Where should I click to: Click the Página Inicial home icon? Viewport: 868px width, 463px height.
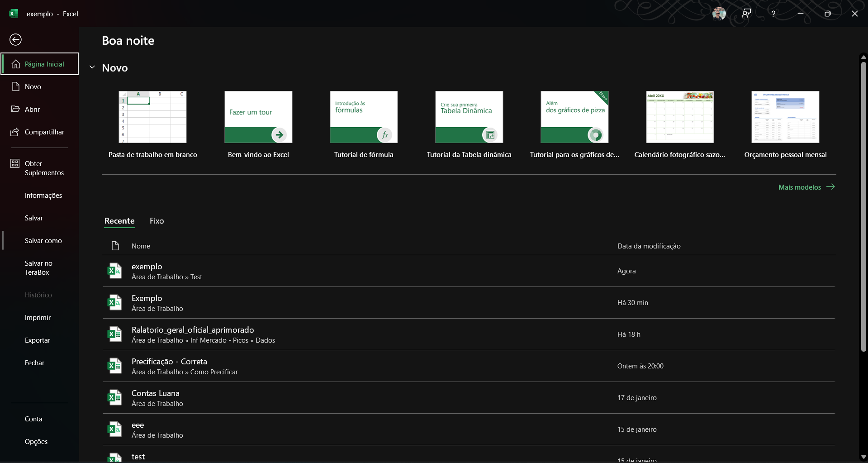click(16, 64)
